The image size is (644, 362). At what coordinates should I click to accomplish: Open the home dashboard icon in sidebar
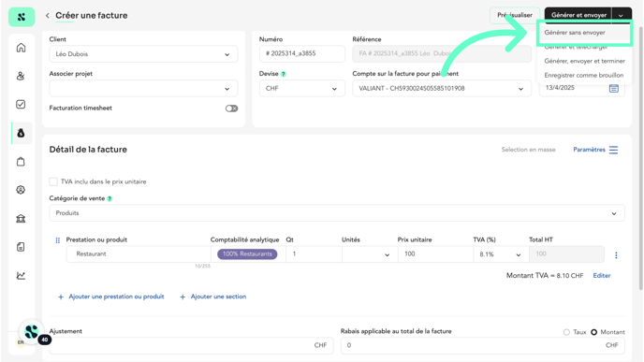21,48
